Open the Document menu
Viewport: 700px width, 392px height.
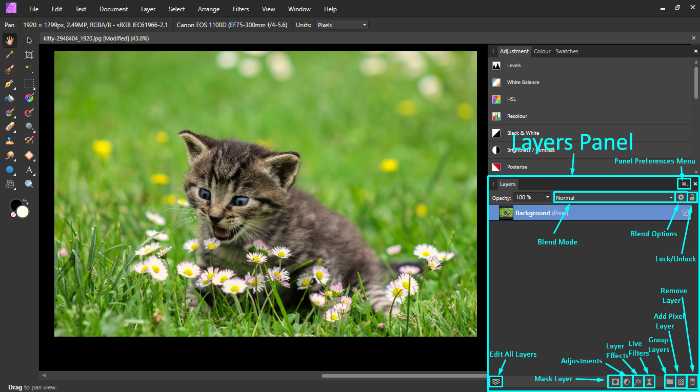click(113, 9)
